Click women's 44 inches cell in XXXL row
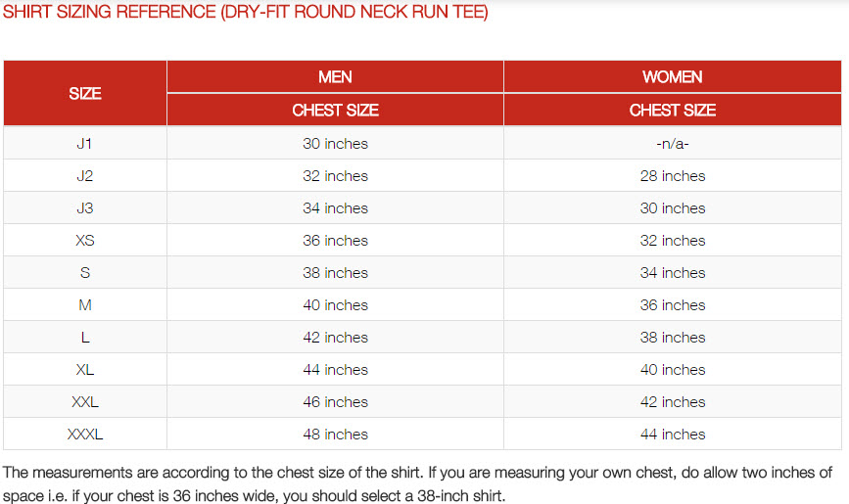The image size is (849, 504). coord(673,435)
